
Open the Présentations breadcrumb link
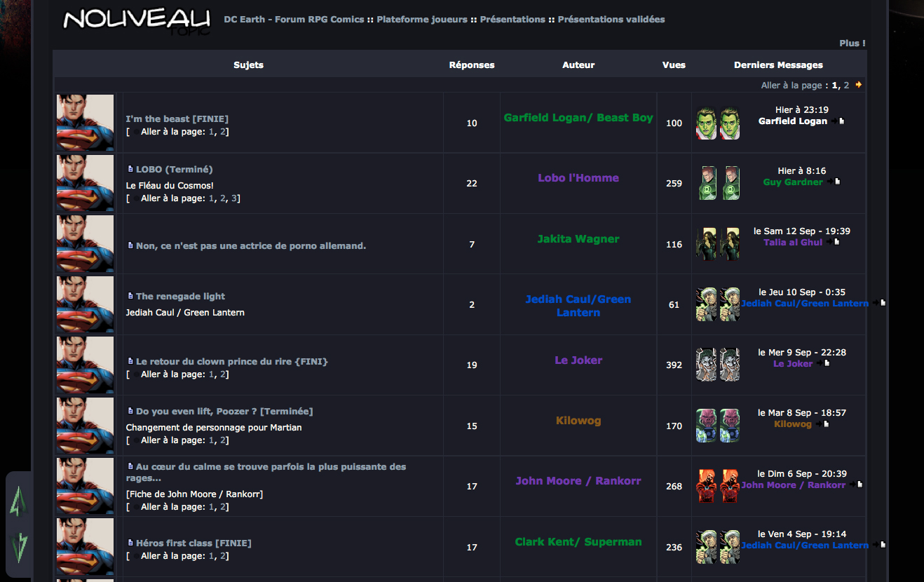(x=512, y=19)
